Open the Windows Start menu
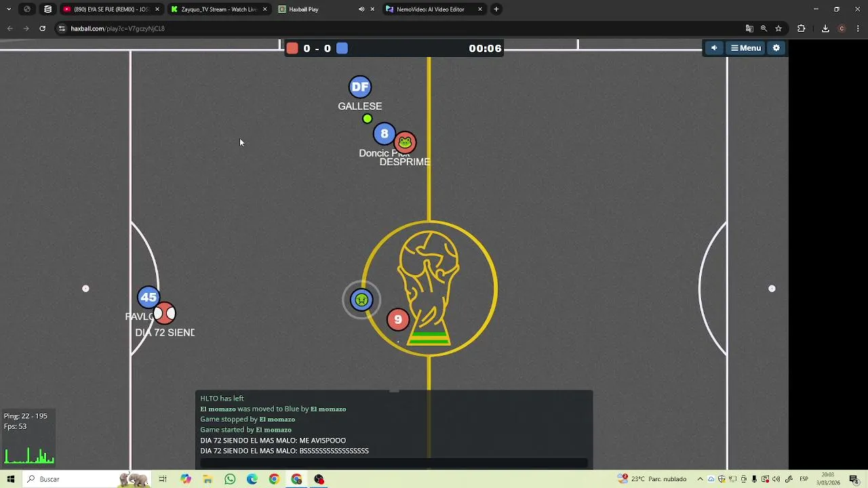Screen dimensions: 868x488 coord(11,479)
